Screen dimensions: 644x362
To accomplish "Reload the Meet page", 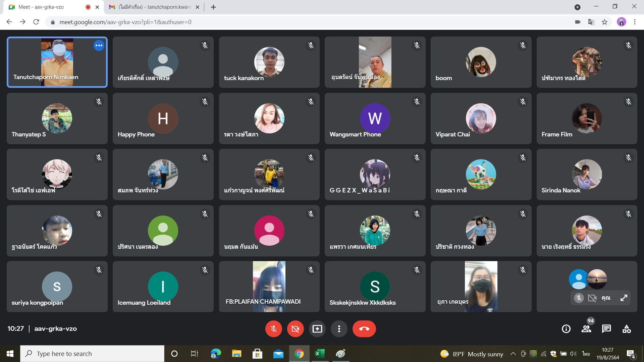I will tap(36, 22).
